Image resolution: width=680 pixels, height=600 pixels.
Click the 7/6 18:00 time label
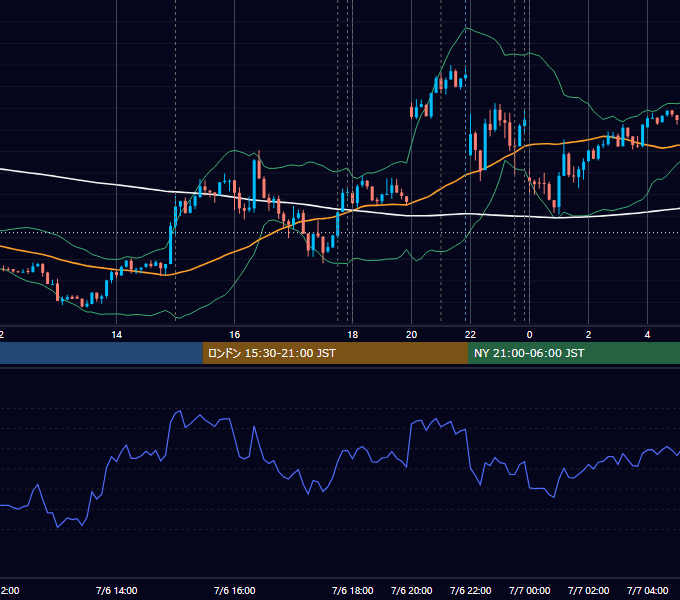point(353,590)
